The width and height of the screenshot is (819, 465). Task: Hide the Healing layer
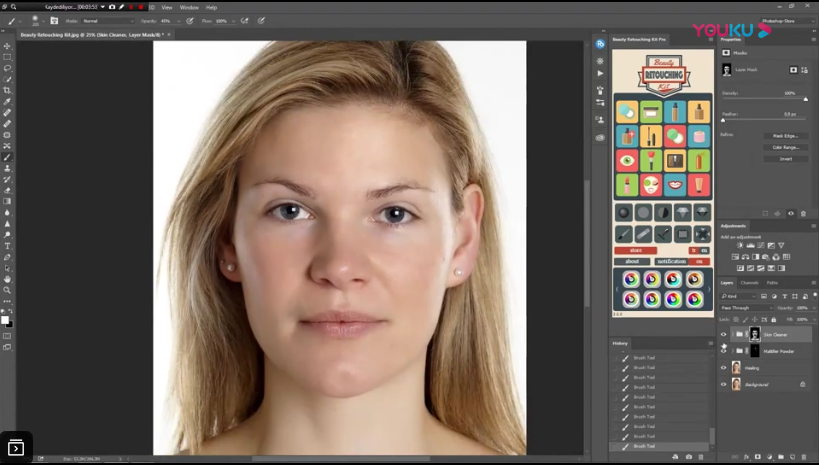coord(723,368)
